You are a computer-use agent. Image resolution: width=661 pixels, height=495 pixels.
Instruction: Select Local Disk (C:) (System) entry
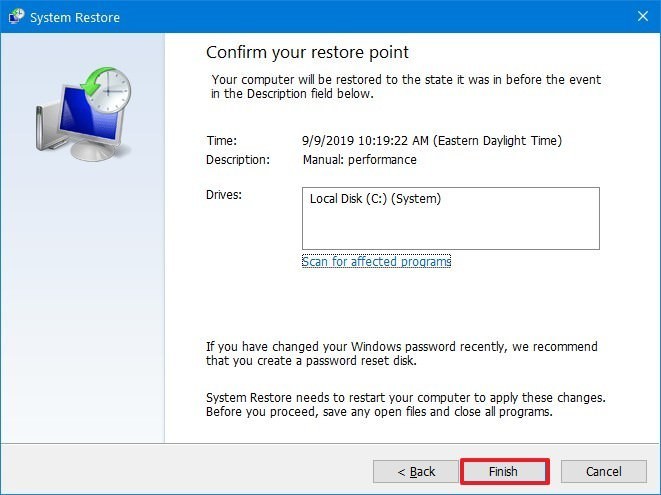click(375, 199)
